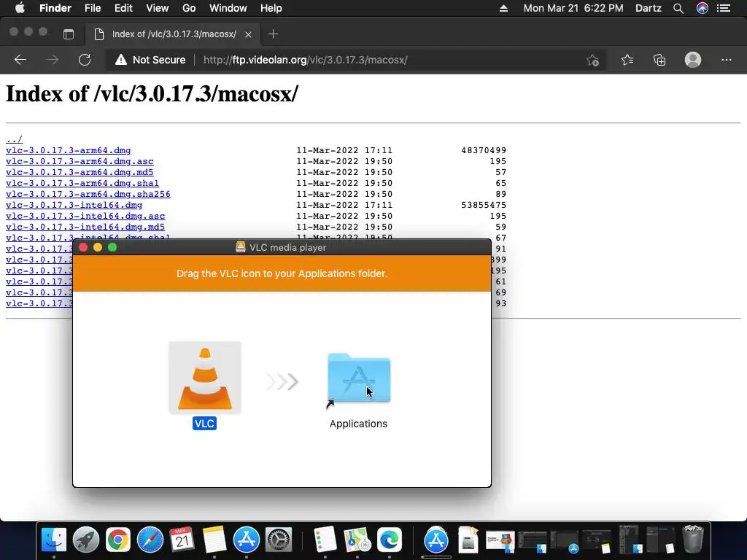Open the Dartz user menu
The width and height of the screenshot is (747, 560).
point(649,8)
